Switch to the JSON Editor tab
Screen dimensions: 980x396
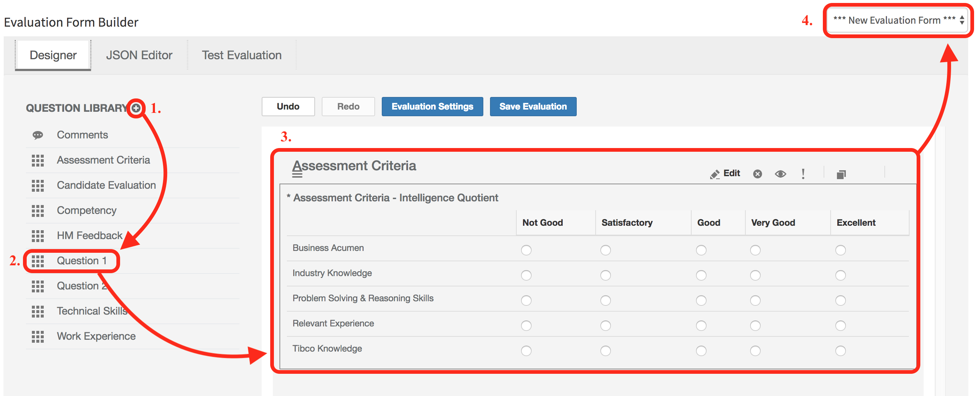(139, 55)
